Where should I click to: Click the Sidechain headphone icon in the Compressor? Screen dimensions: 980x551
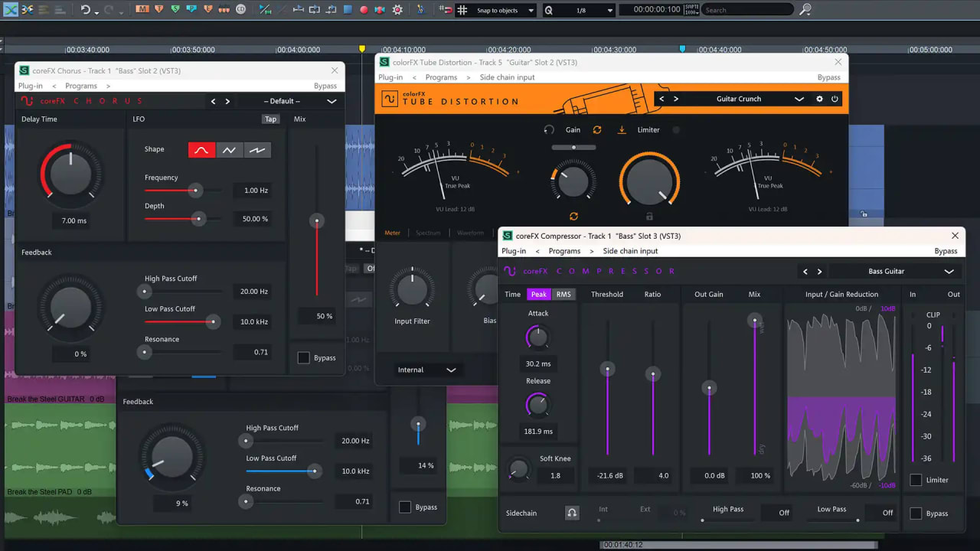[572, 513]
